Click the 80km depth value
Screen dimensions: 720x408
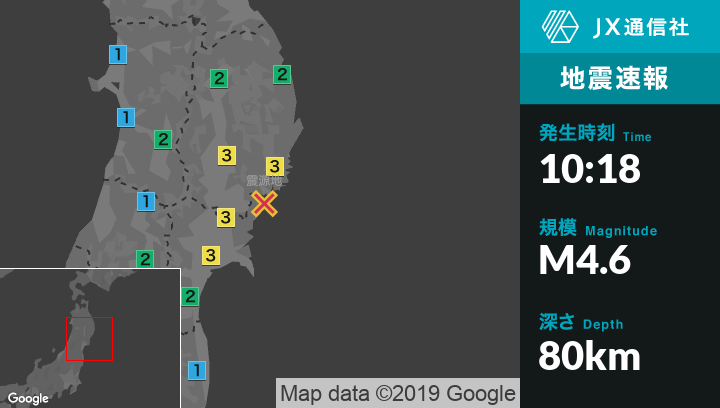pyautogui.click(x=590, y=355)
